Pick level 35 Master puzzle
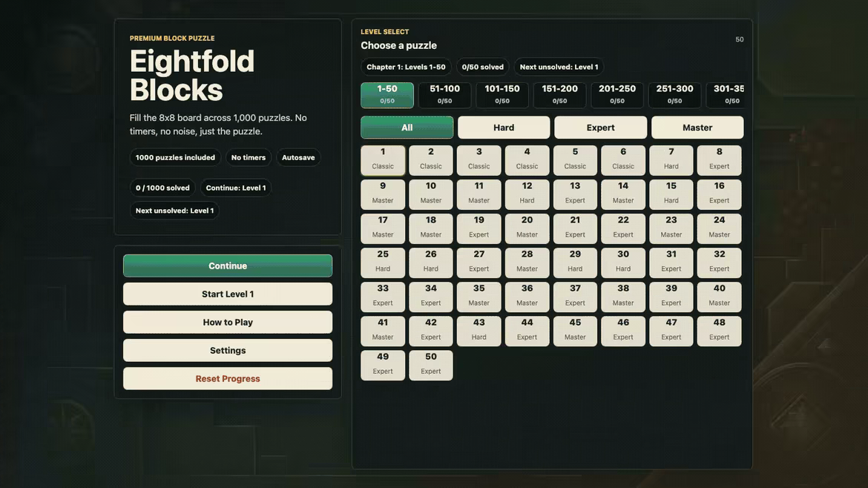The image size is (868, 488). [479, 297]
